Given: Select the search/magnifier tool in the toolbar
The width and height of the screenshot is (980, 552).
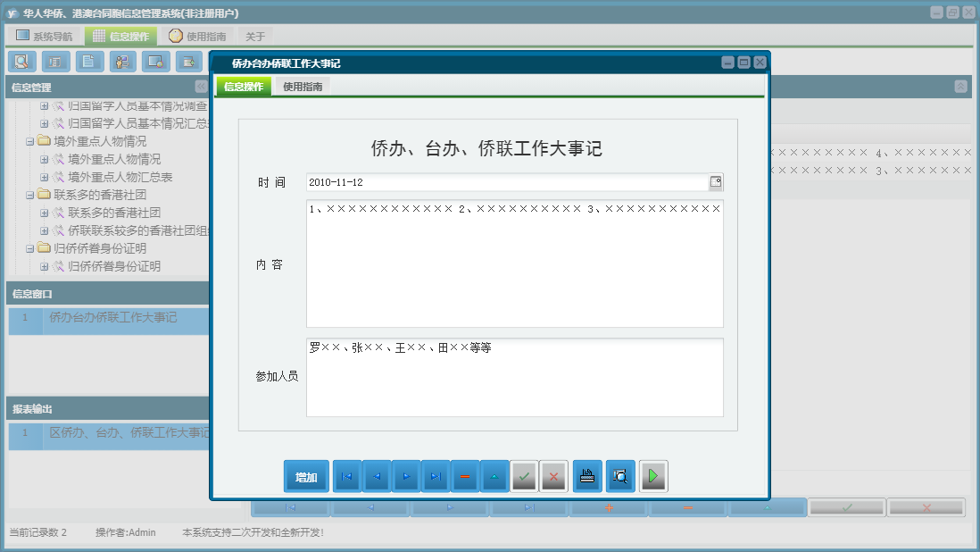Looking at the screenshot, I should coord(21,62).
